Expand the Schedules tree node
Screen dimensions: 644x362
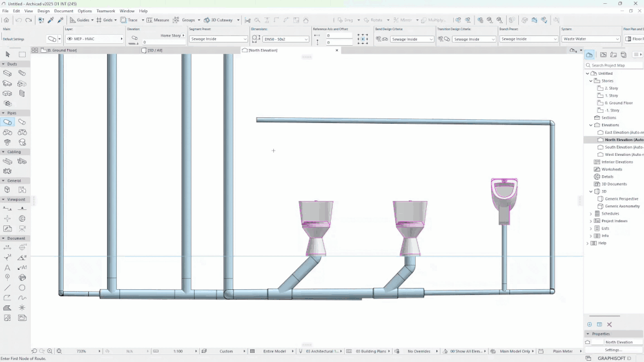pos(591,213)
